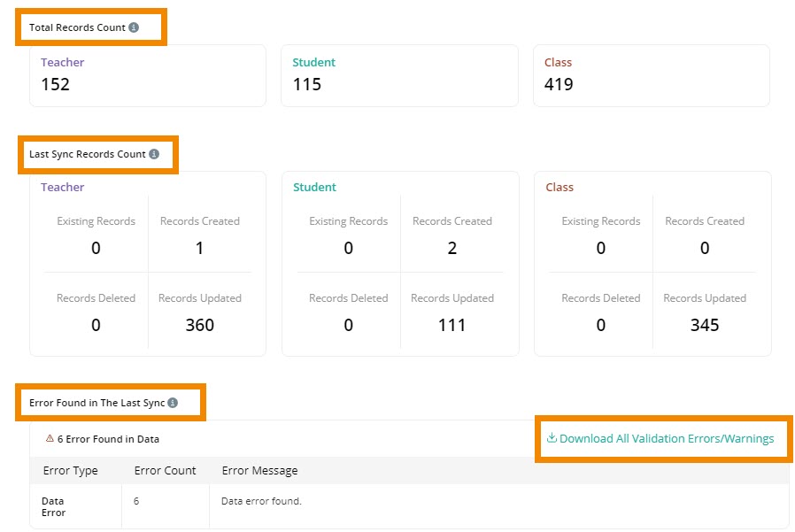
Task: Click the Teacher label in Last Sync Records Count
Action: 62,187
